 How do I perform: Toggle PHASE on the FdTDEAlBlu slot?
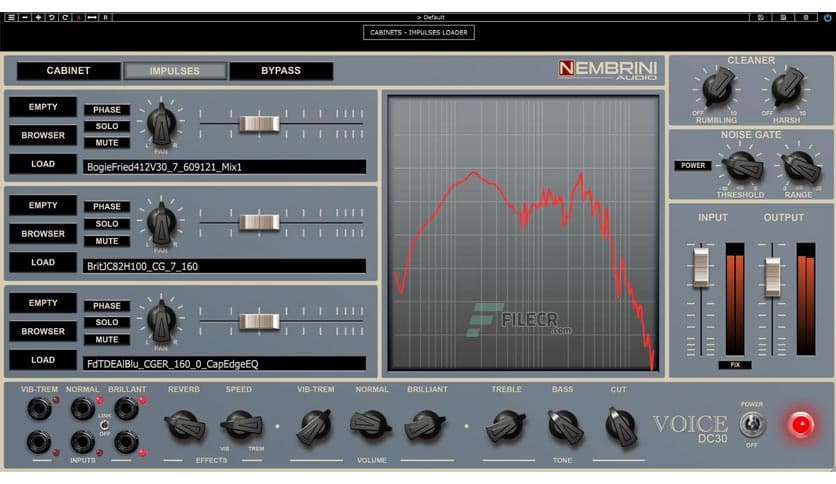pos(107,306)
